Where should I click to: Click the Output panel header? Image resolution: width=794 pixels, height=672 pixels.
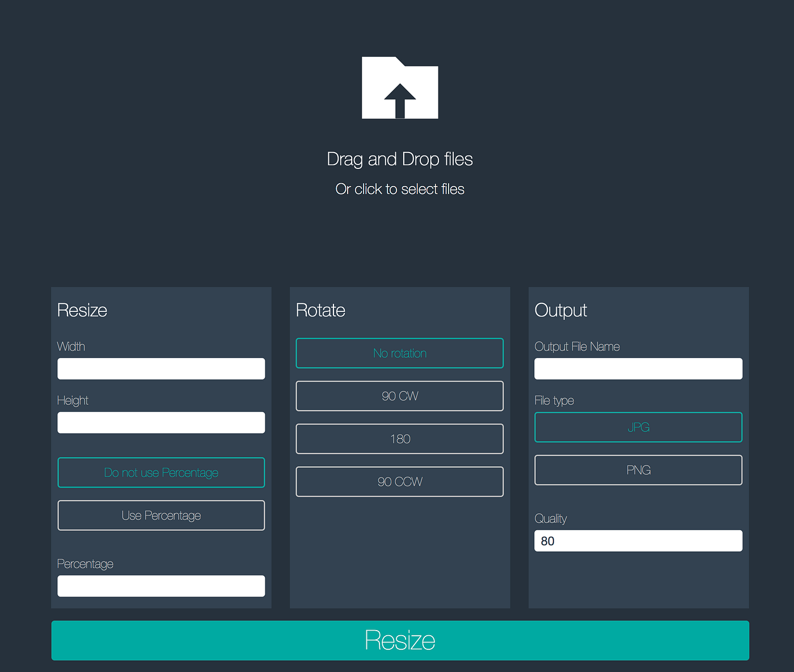pos(560,310)
